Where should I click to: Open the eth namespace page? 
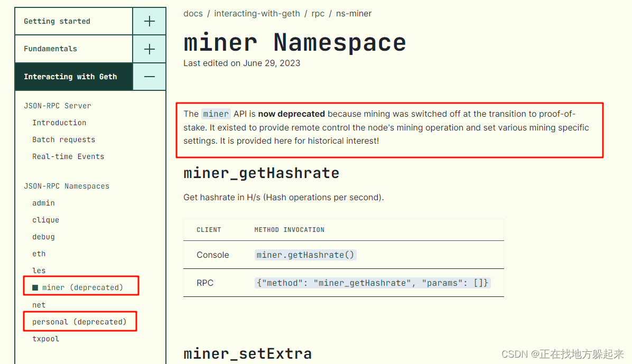(x=39, y=254)
